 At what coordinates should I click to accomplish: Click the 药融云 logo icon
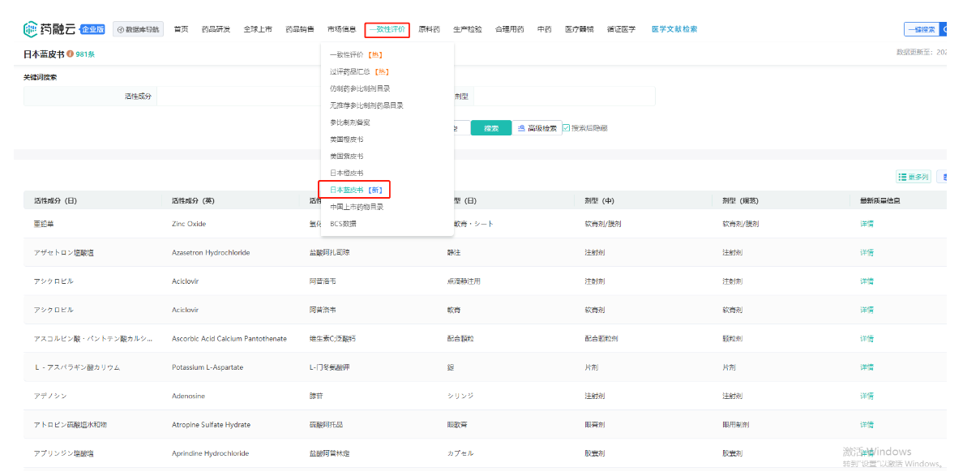[x=31, y=29]
